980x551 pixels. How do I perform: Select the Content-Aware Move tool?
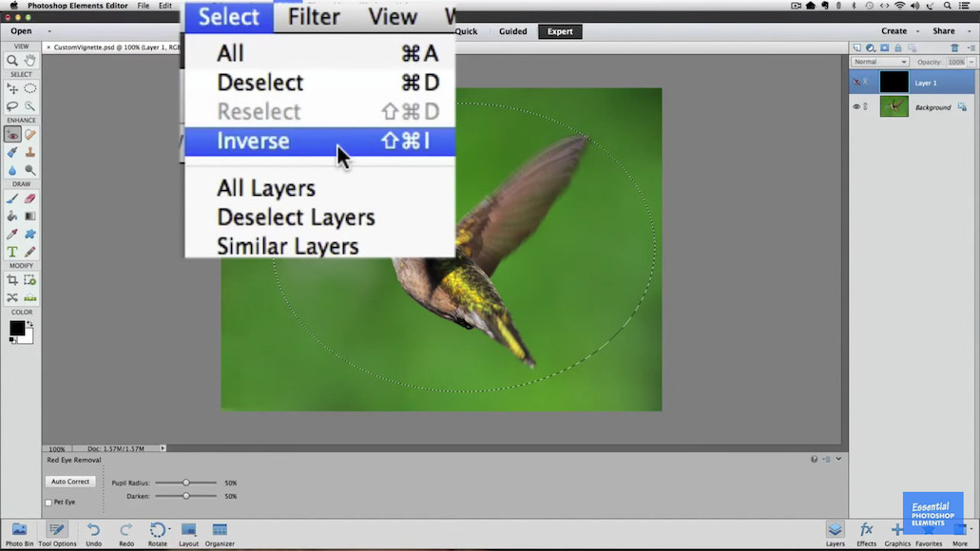click(x=11, y=298)
